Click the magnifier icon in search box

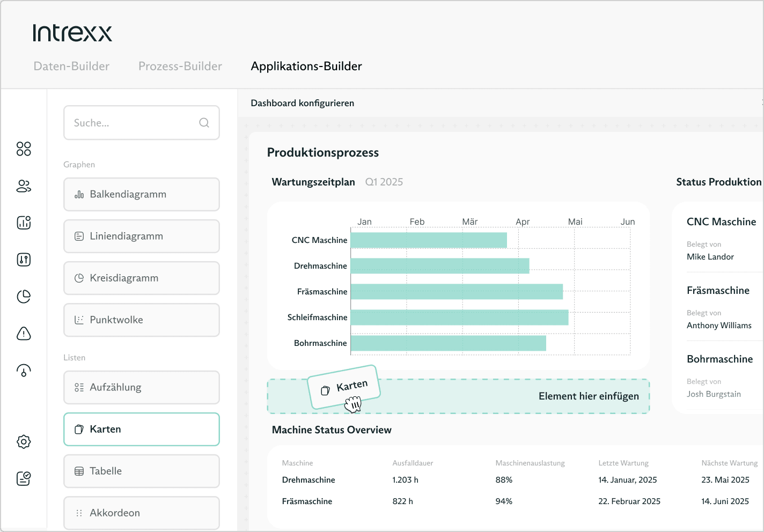(x=204, y=123)
